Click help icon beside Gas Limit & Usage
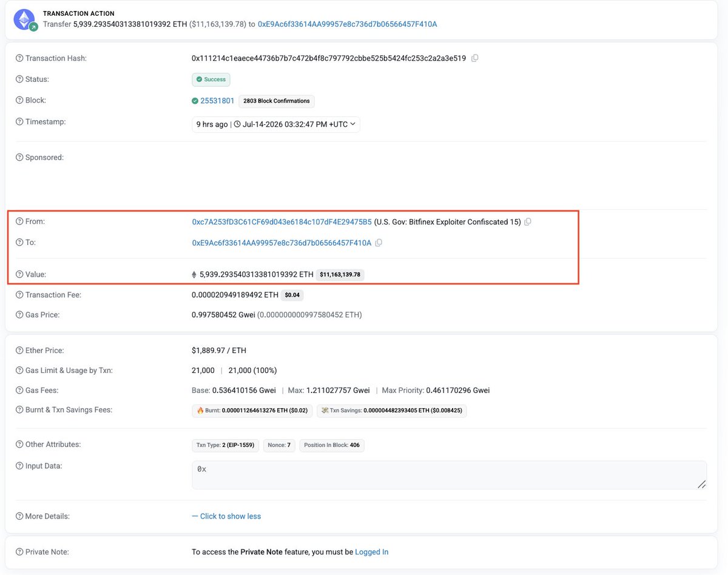Image resolution: width=728 pixels, height=575 pixels. (19, 370)
